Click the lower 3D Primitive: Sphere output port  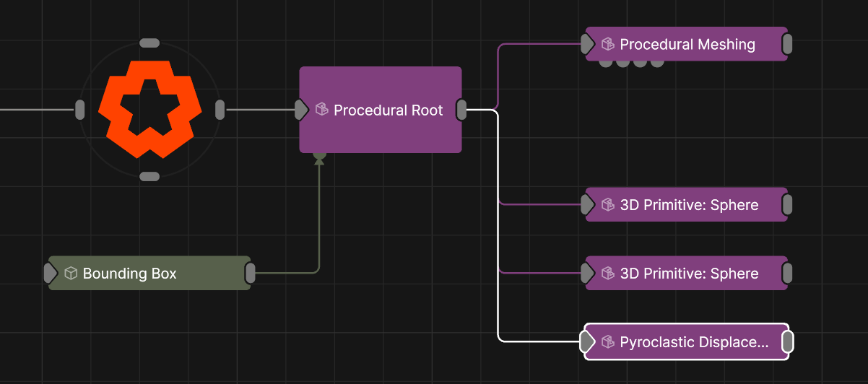788,274
